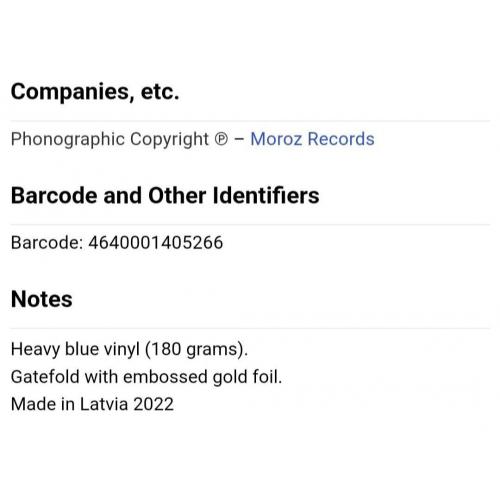The height and width of the screenshot is (500, 500).
Task: Click the divider below the Notes heading
Action: pyautogui.click(x=250, y=328)
